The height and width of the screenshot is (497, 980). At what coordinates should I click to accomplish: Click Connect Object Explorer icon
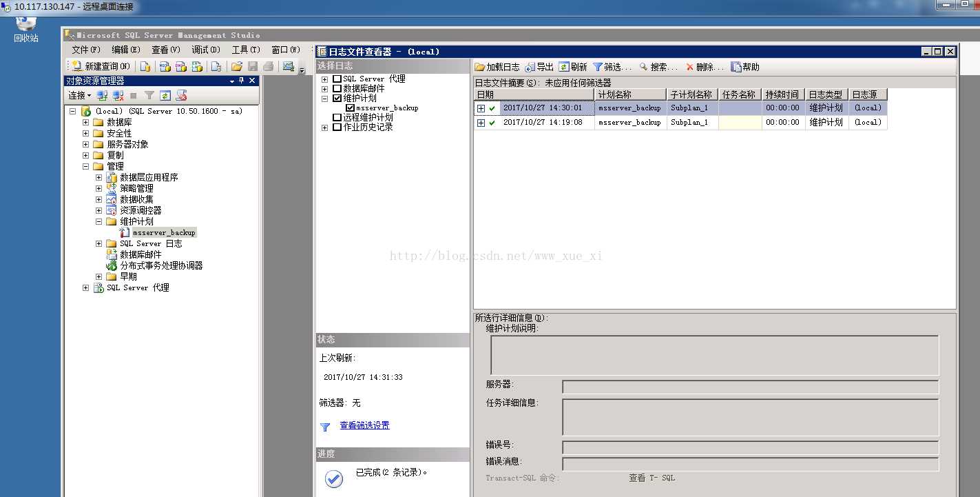[103, 95]
